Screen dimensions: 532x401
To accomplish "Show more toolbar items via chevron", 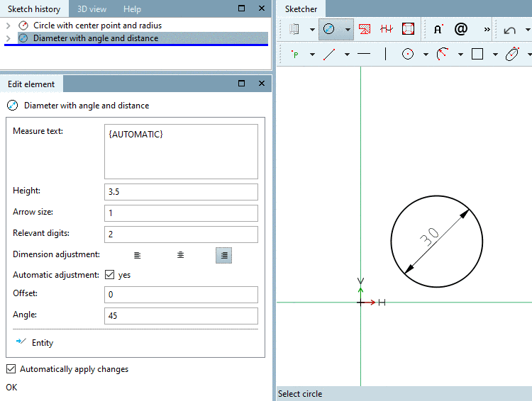I will click(487, 30).
